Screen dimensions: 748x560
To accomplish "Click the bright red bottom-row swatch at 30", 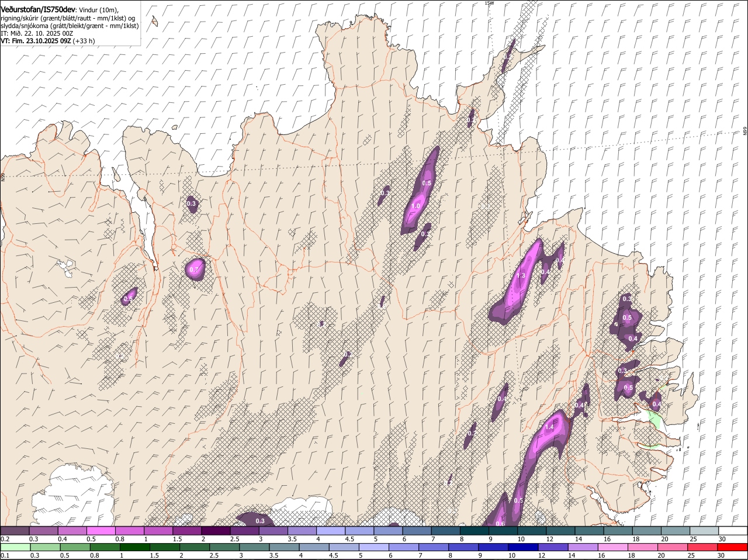I will (733, 547).
